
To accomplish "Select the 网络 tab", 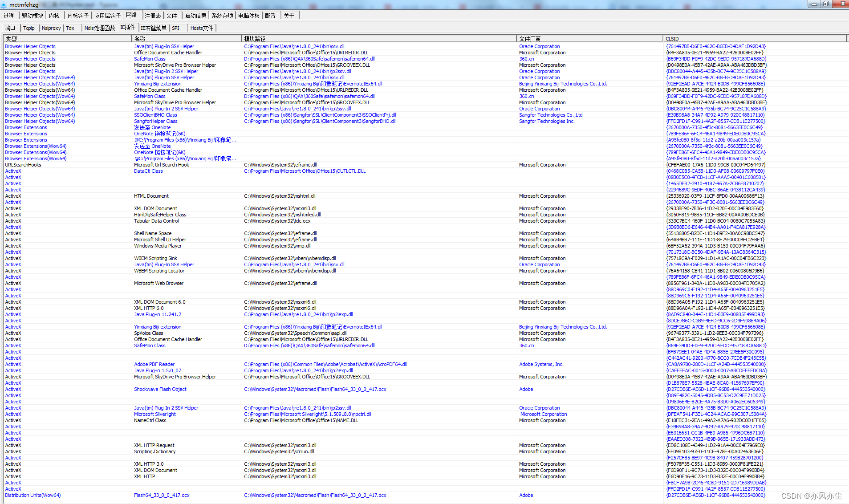I will [131, 15].
